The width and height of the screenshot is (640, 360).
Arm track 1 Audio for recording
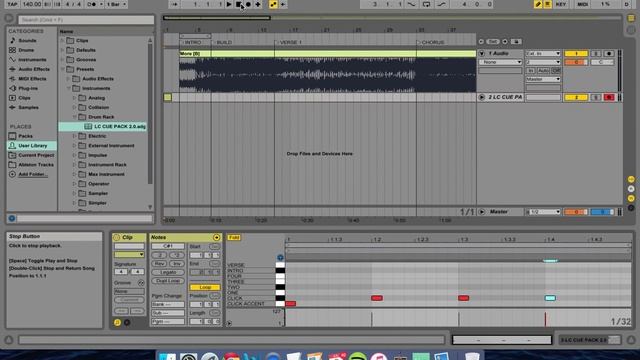point(609,53)
